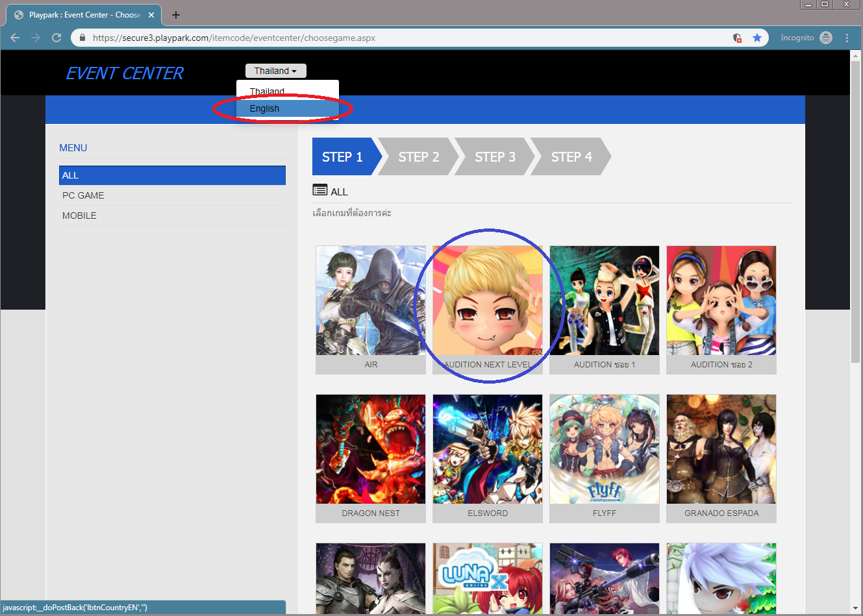The image size is (863, 616).
Task: Select Thailand option in the dropdown list
Action: [267, 91]
